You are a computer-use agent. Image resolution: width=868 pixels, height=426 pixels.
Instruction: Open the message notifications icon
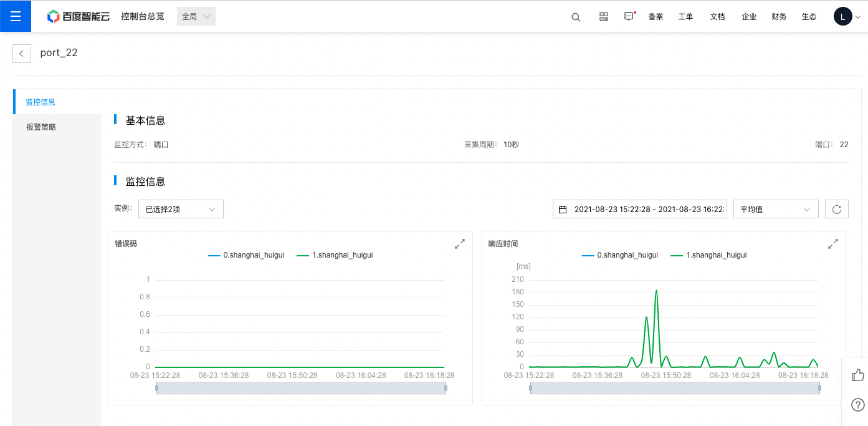[629, 17]
